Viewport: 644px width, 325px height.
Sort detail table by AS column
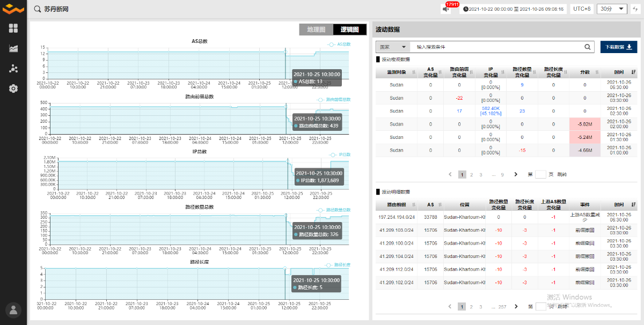[x=440, y=205]
